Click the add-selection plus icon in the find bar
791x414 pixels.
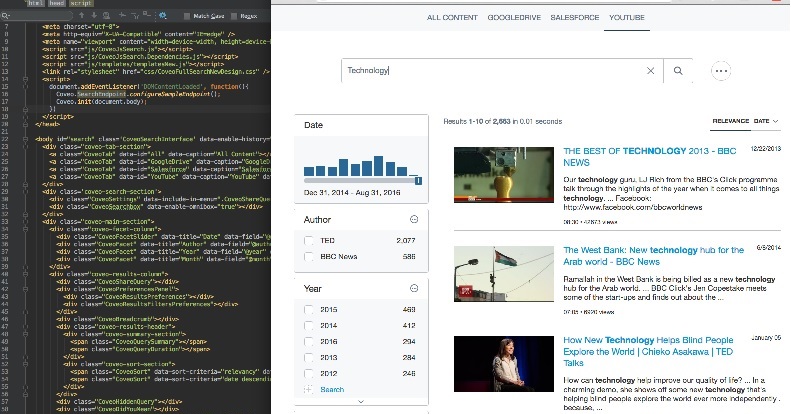pos(122,16)
